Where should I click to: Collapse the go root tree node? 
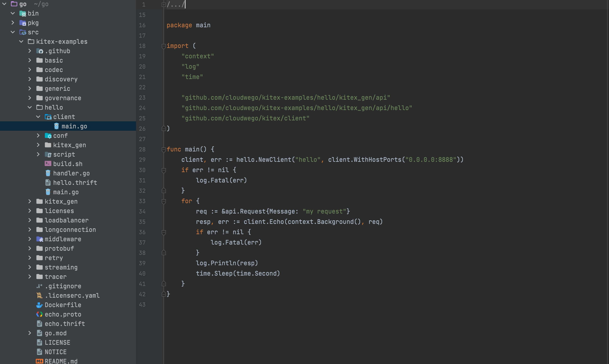[4, 4]
